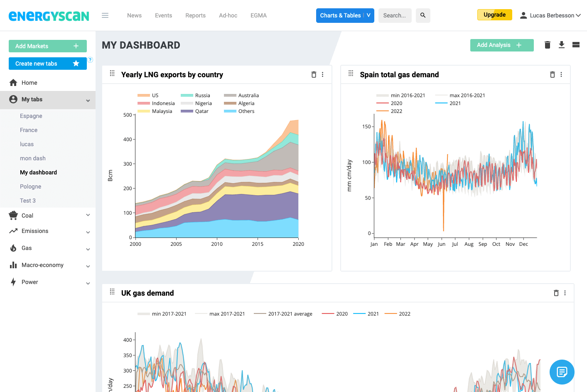587x392 pixels.
Task: Grab the Yearly LNG exports drag handle
Action: [x=112, y=73]
